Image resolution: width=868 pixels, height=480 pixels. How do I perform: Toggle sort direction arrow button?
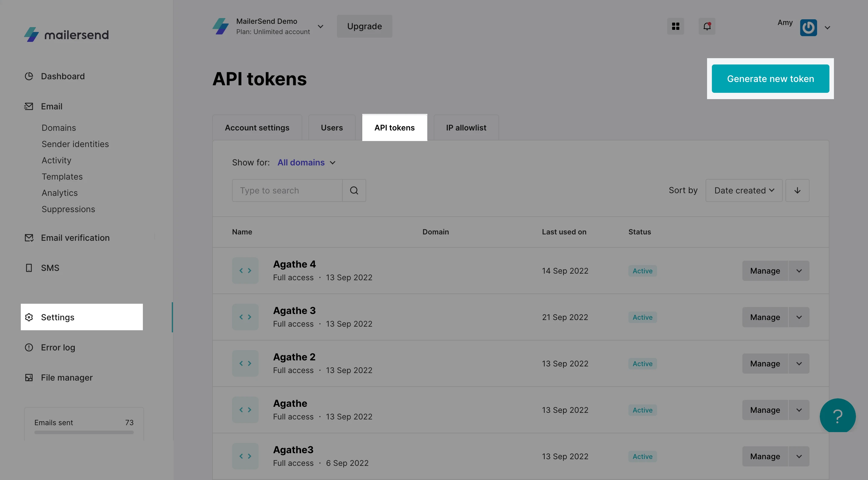click(x=797, y=191)
